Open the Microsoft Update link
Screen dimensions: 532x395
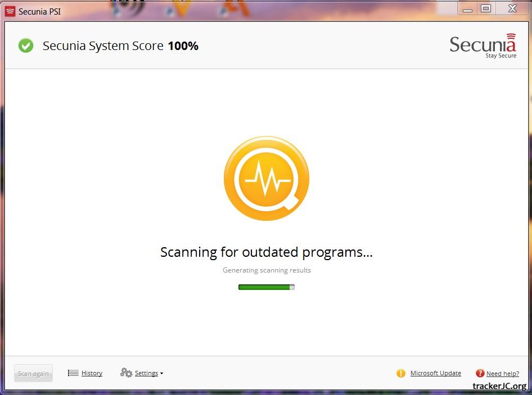coord(435,373)
